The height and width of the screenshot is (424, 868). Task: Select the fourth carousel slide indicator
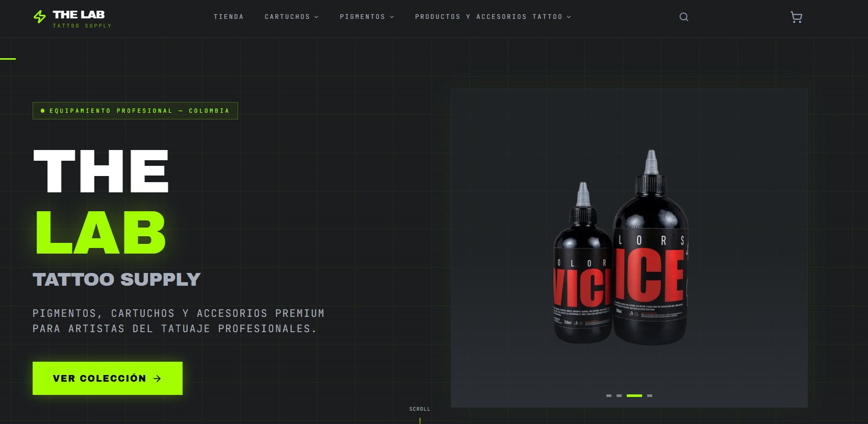click(x=649, y=395)
